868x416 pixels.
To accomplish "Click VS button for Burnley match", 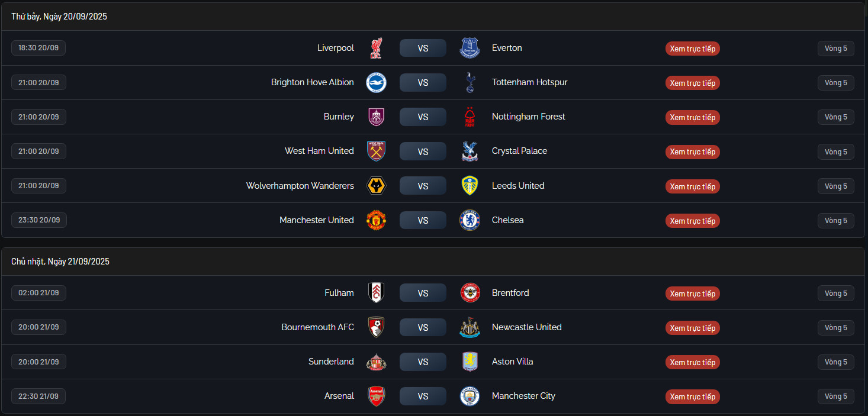I will [423, 117].
